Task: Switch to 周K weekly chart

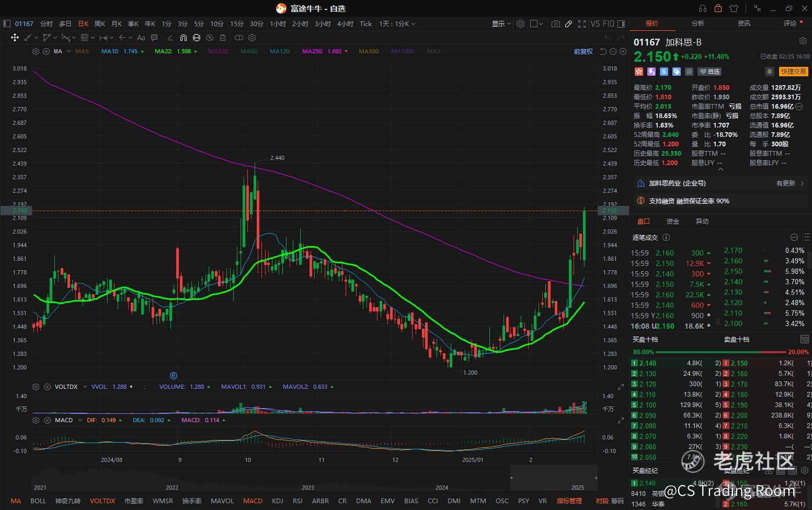Action: 99,24
